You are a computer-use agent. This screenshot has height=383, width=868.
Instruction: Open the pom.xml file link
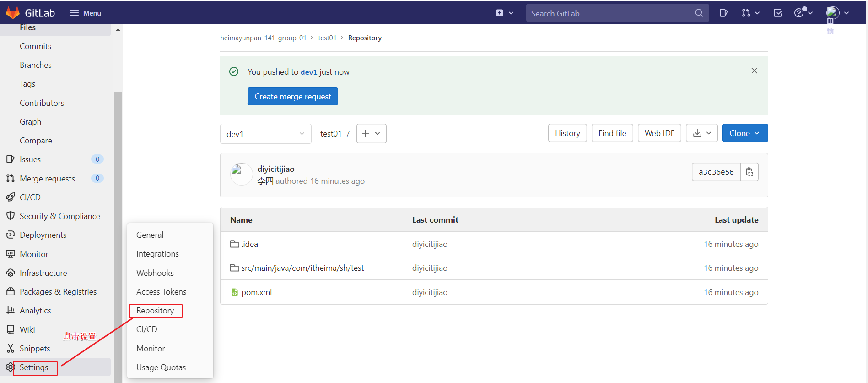click(x=256, y=292)
